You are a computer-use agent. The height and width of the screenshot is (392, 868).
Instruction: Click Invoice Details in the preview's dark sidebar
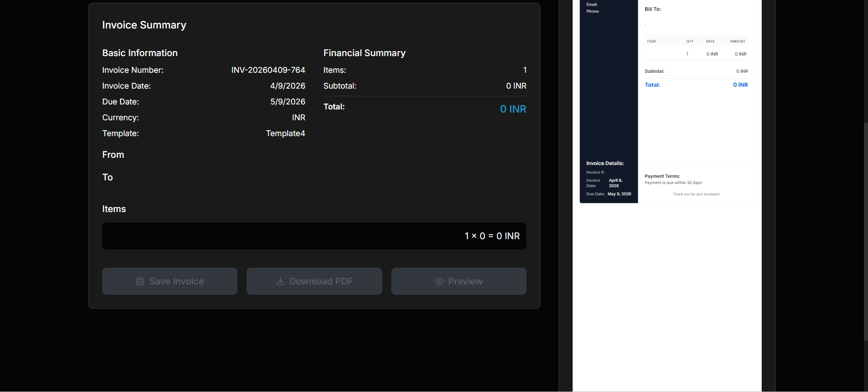[605, 163]
